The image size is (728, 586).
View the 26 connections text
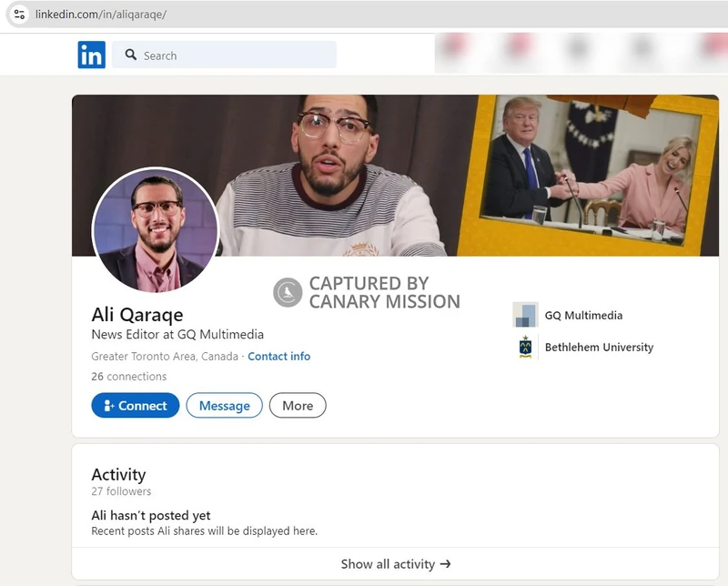pos(128,376)
